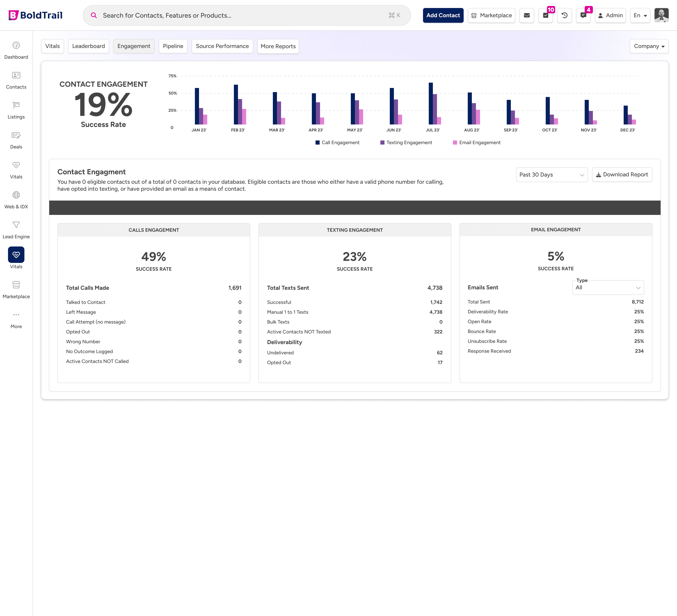Open Deals in the sidebar
The height and width of the screenshot is (616, 677).
(x=16, y=140)
